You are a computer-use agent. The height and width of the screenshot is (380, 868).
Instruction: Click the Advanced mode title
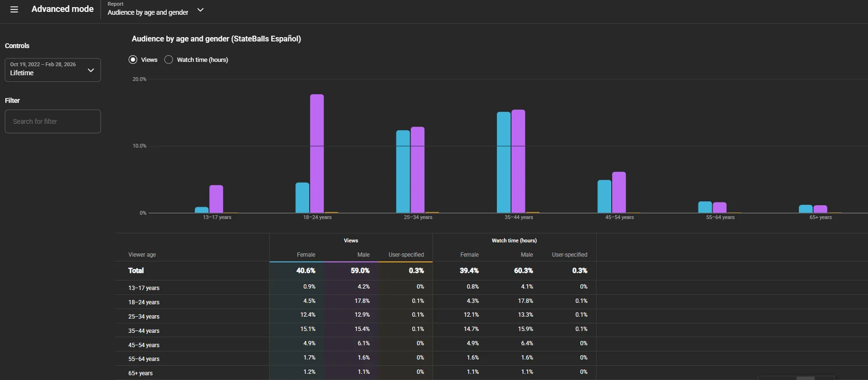[62, 9]
